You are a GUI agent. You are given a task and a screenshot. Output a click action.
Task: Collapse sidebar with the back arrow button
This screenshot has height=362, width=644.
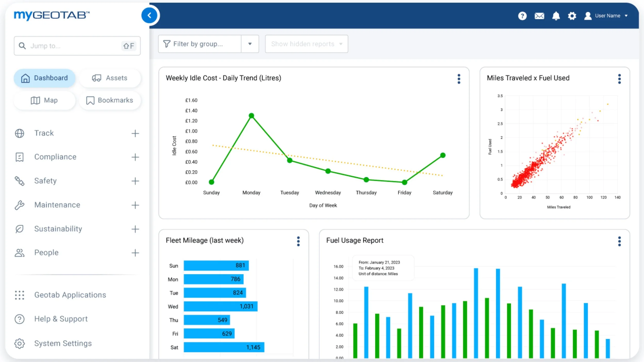[149, 15]
